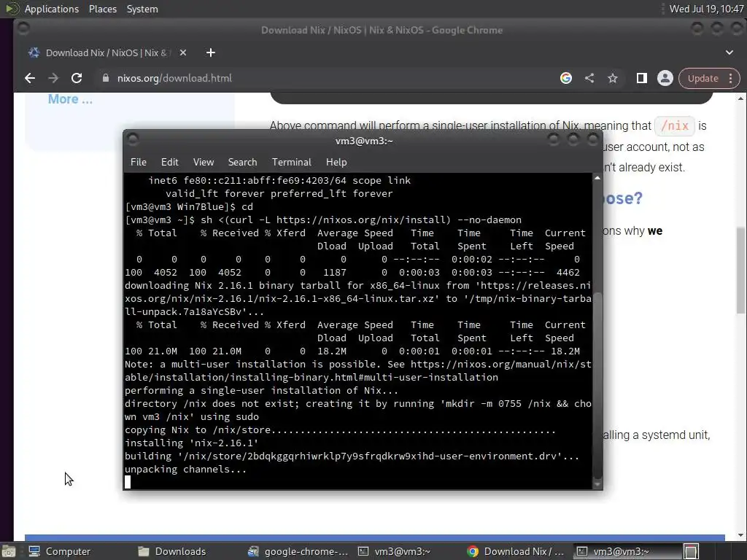Click the Applications menu logo icon
This screenshot has width=747, height=560.
[x=12, y=9]
